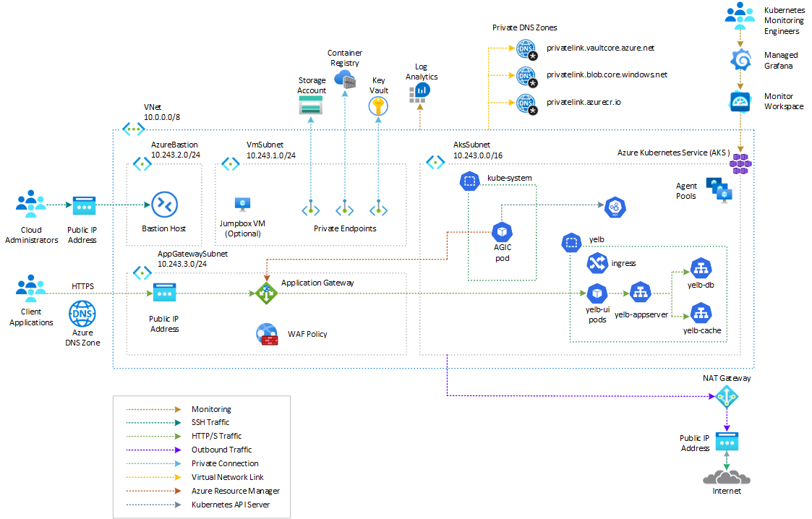Screen dimensions: 812x519
Task: Click the Kubernetes Monitoring Engineers icon
Action: [740, 15]
